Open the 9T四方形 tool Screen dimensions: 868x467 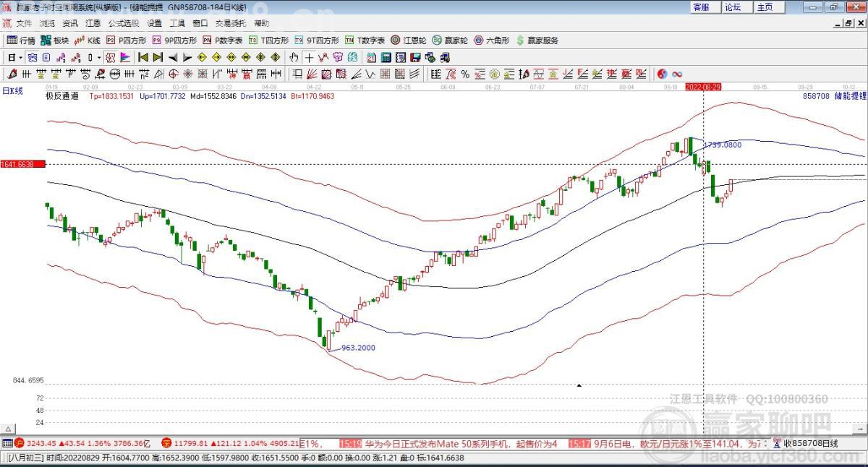[x=317, y=40]
